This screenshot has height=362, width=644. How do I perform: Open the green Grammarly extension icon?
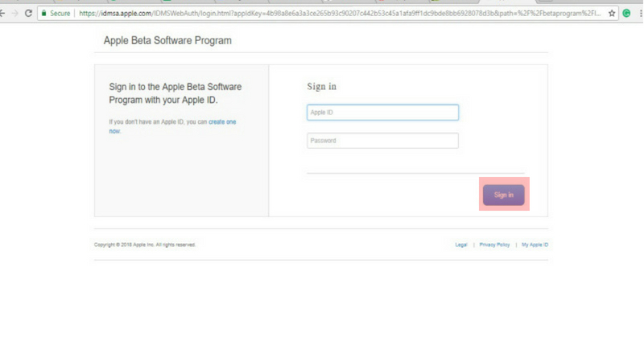click(x=626, y=14)
